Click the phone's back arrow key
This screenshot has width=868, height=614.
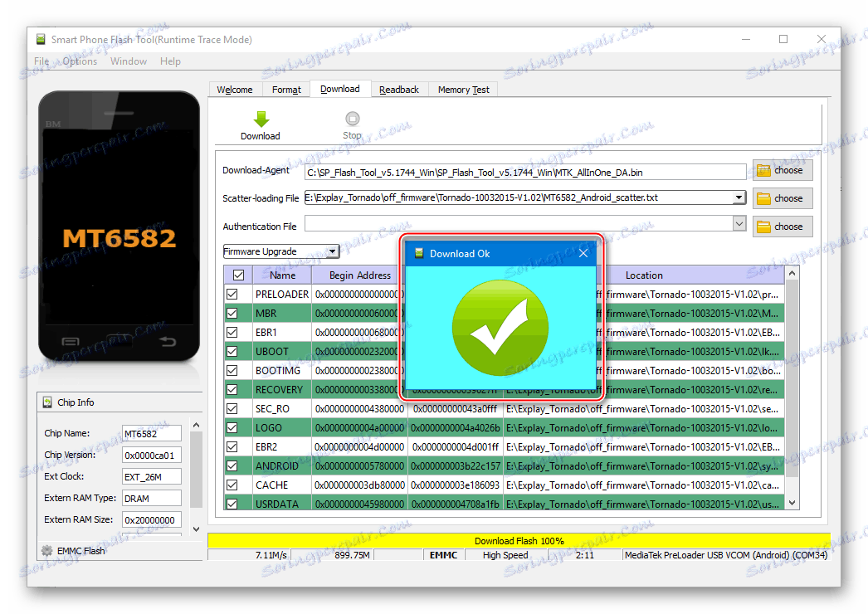(168, 341)
